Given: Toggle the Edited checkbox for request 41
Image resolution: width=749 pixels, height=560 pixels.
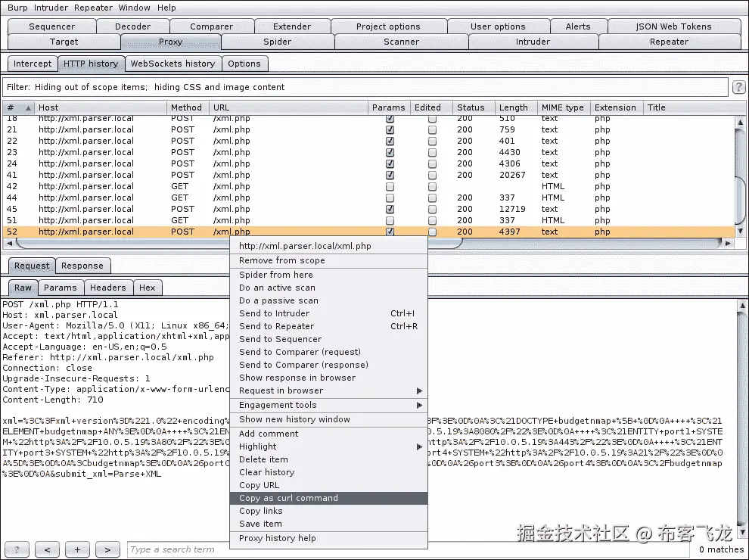Looking at the screenshot, I should coord(432,175).
